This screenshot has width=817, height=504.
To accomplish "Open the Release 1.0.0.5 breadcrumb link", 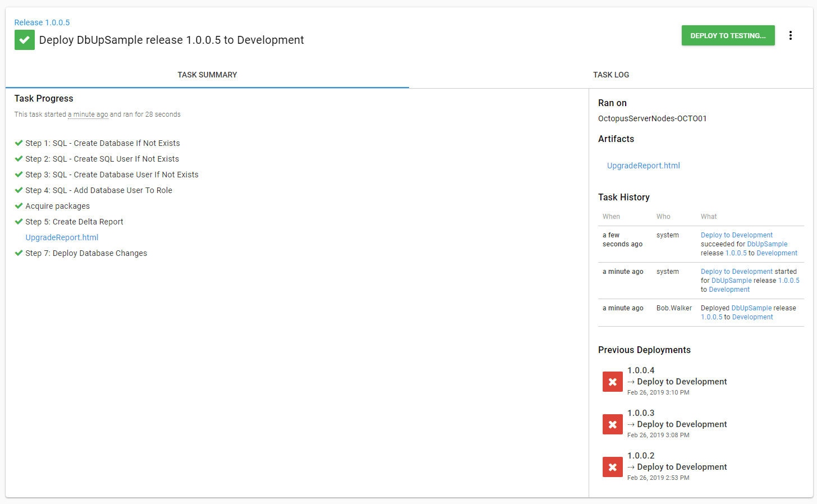I will click(x=42, y=22).
